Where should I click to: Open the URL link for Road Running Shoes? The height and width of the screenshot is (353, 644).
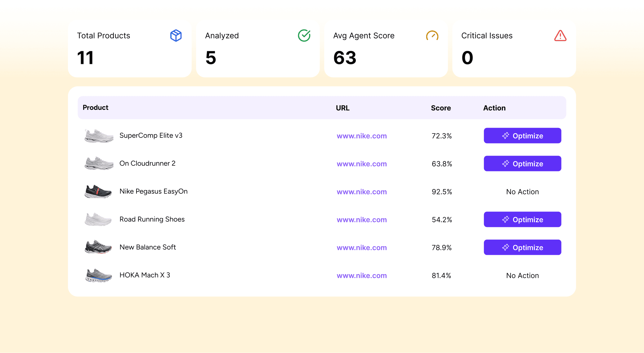362,220
